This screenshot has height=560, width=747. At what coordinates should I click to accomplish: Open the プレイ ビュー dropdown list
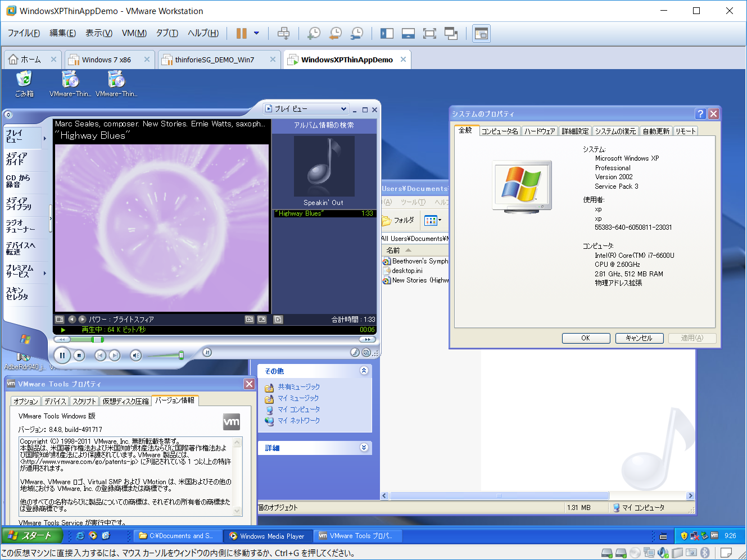(x=306, y=108)
